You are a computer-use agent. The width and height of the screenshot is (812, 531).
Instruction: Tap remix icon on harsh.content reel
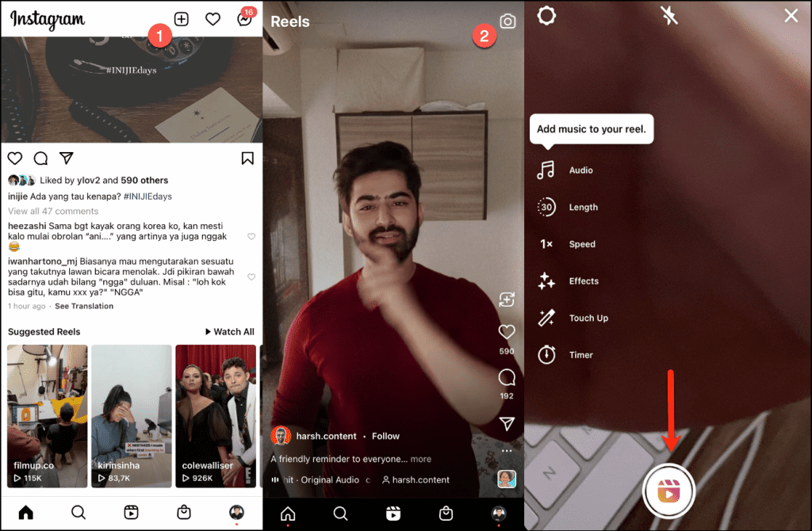pyautogui.click(x=507, y=299)
